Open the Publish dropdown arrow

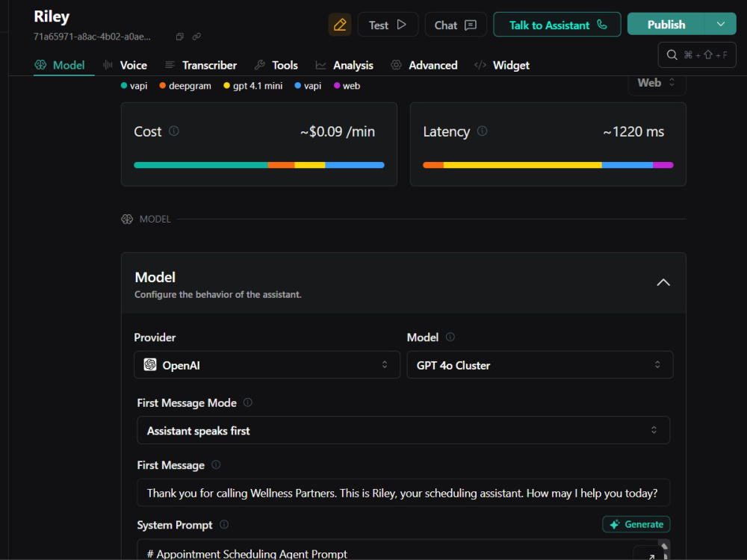point(720,25)
